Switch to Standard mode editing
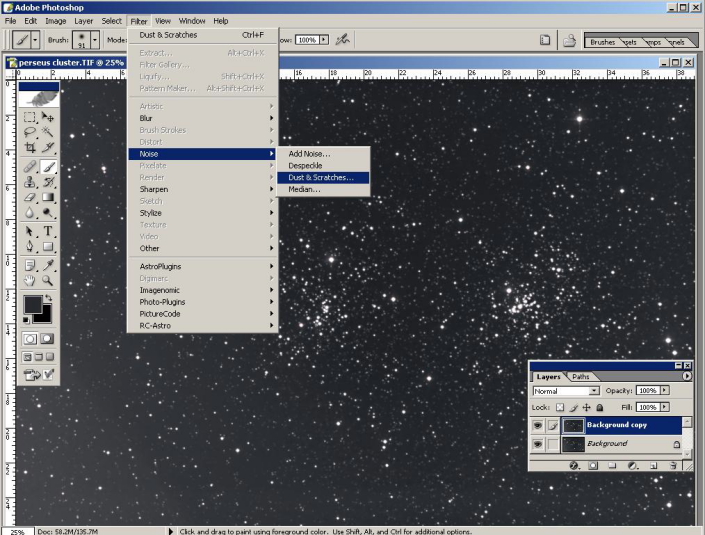The width and height of the screenshot is (705, 535). [x=30, y=339]
